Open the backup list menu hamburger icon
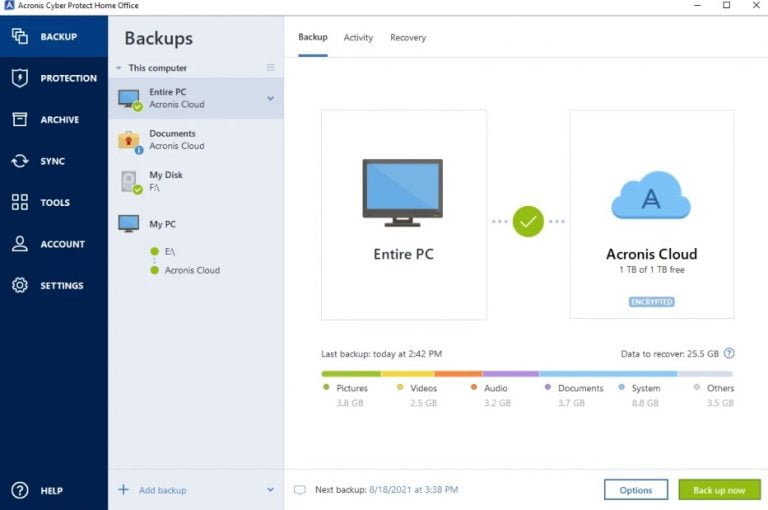 click(270, 68)
